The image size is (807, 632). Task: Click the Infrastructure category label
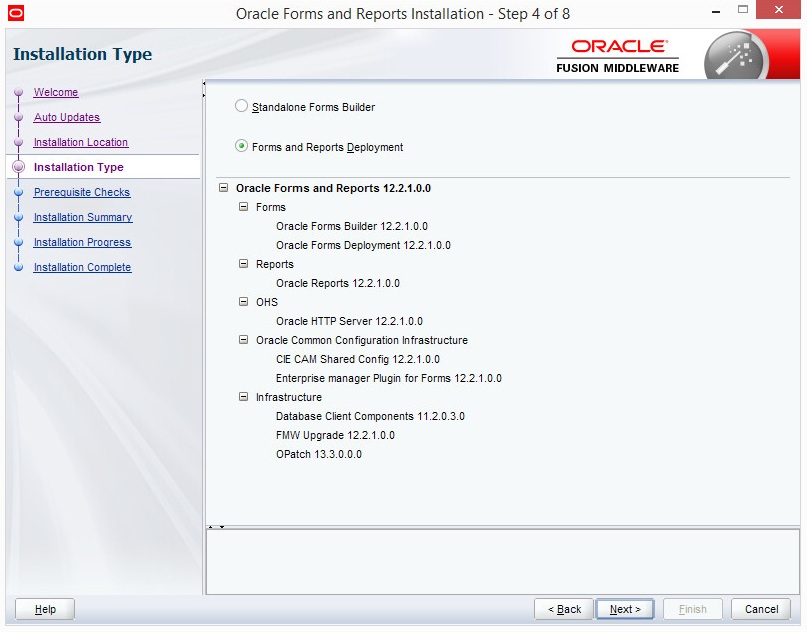(289, 397)
